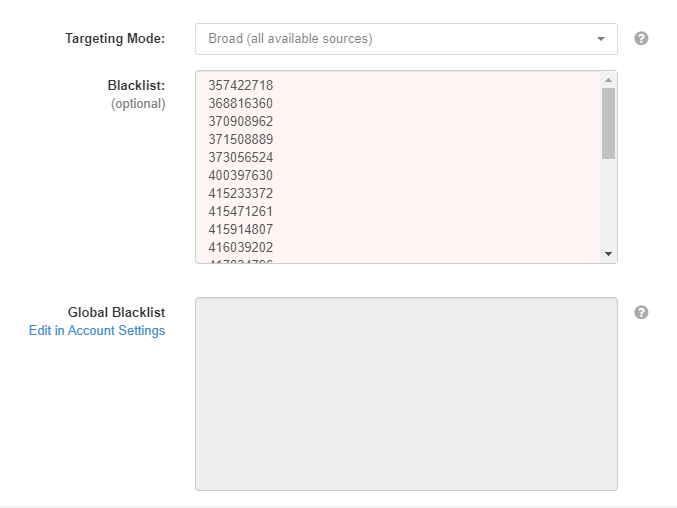Click the Blacklist field label
The image size is (677, 508).
pyautogui.click(x=136, y=86)
